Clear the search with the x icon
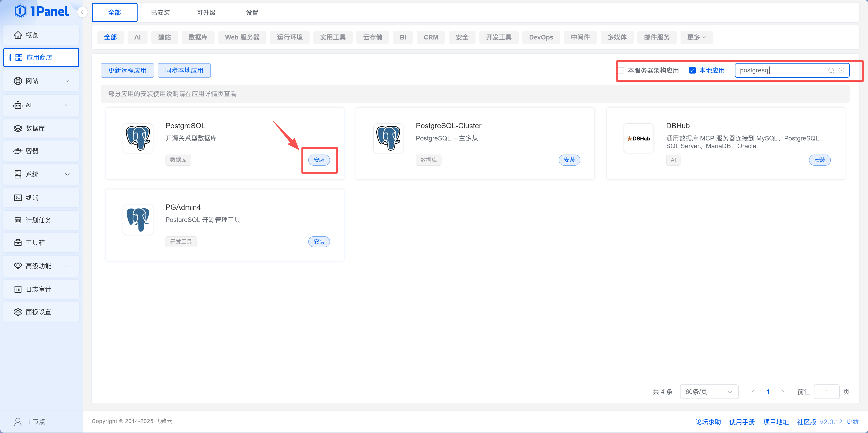This screenshot has height=433, width=868. 842,70
